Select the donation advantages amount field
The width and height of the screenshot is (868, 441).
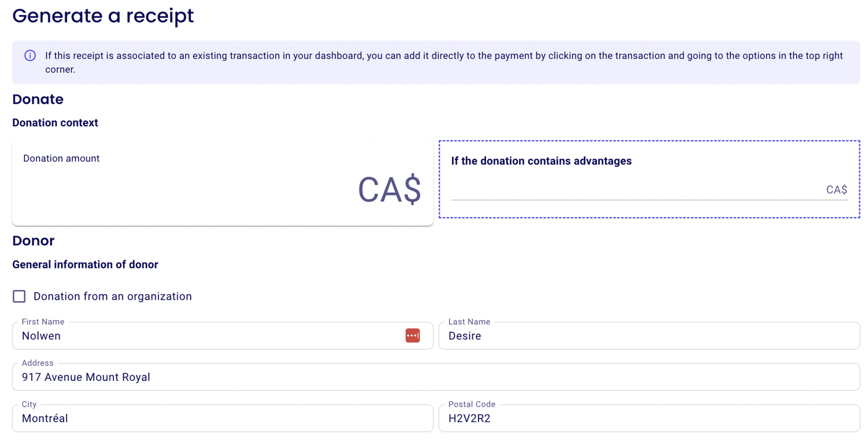click(637, 191)
